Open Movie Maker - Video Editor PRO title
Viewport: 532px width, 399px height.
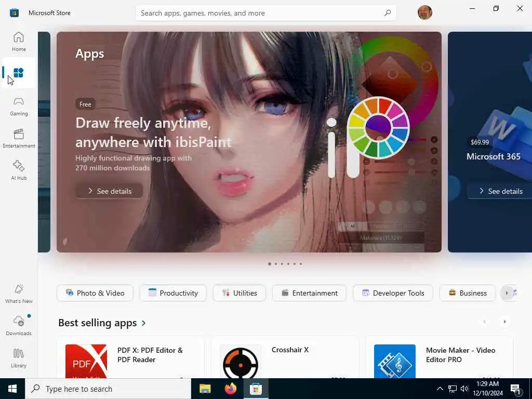(x=460, y=355)
